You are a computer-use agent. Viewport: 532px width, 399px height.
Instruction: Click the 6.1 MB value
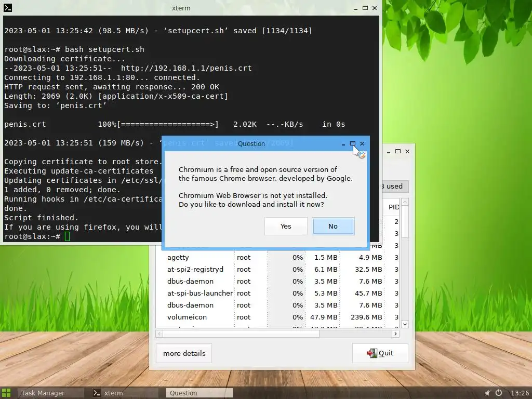[326, 270]
